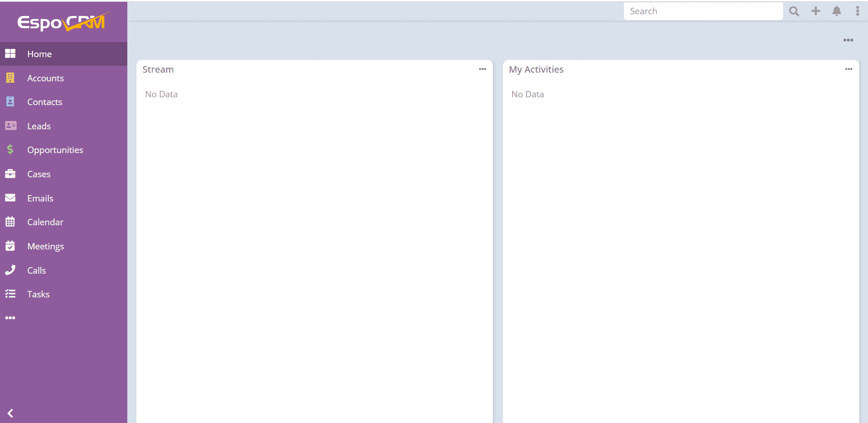
Task: Open Leads using its sidebar icon
Action: [10, 126]
